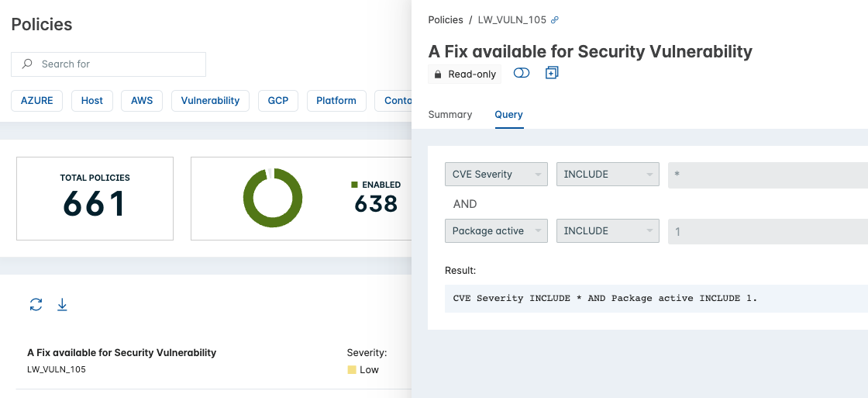
Task: Toggle the policy enable switch
Action: (x=522, y=73)
